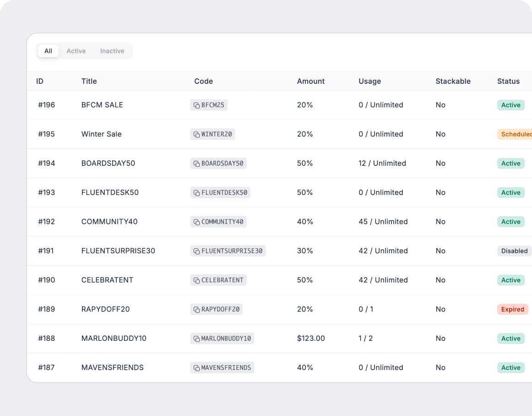Copy the WINTER20 code icon

click(196, 135)
